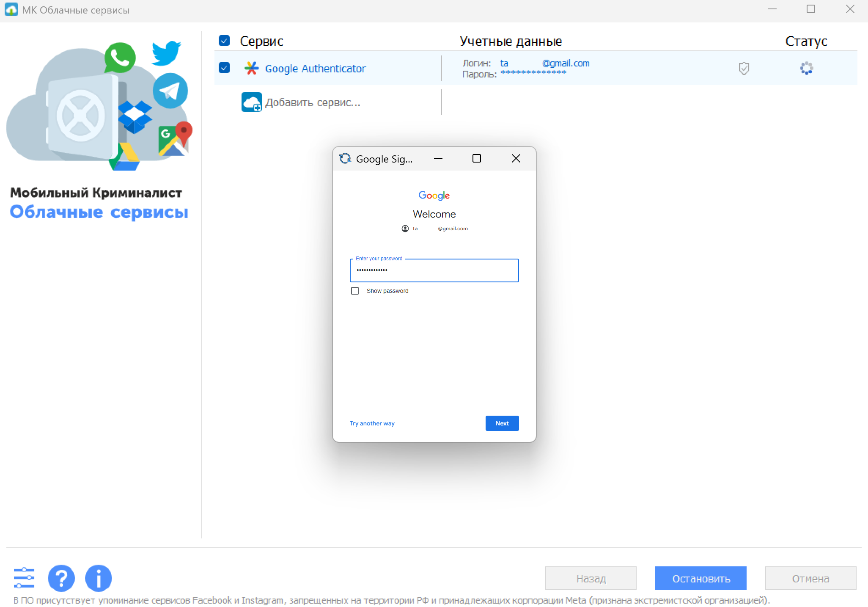Click the Google Sign-in dialog refresh icon
The width and height of the screenshot is (868, 607).
(x=345, y=158)
